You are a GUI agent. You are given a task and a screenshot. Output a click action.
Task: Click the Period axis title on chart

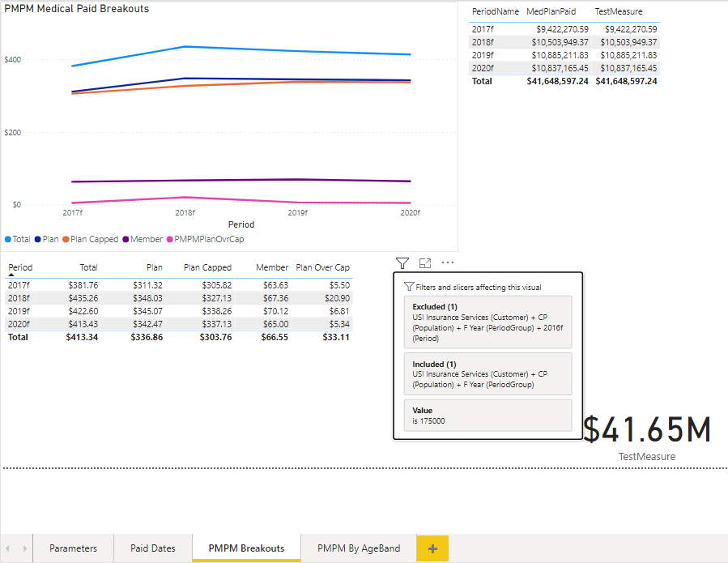[x=241, y=225]
